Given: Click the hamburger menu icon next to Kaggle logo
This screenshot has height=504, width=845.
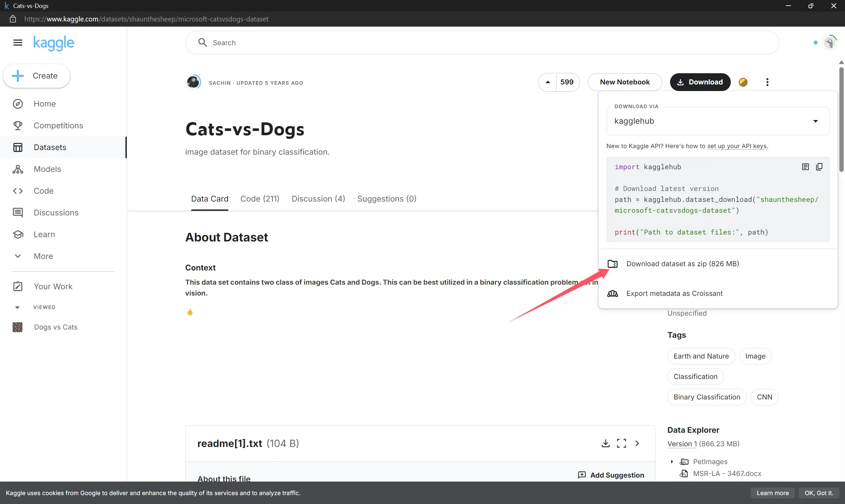Looking at the screenshot, I should (18, 43).
